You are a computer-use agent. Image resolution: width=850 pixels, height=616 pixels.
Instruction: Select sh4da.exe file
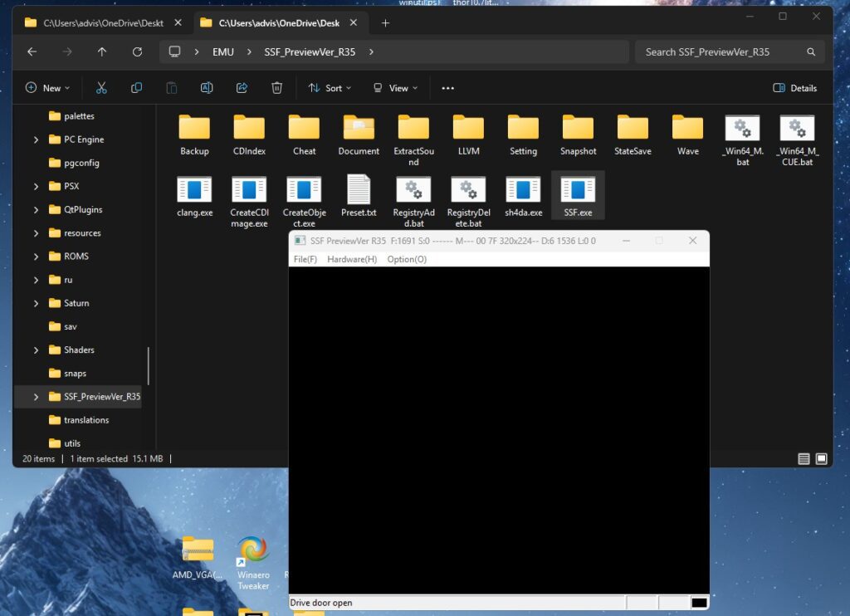(x=523, y=196)
